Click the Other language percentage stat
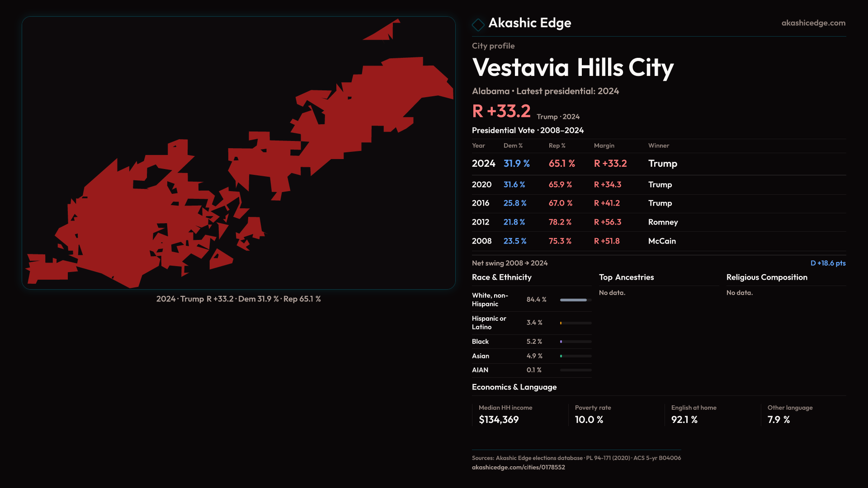 point(778,420)
